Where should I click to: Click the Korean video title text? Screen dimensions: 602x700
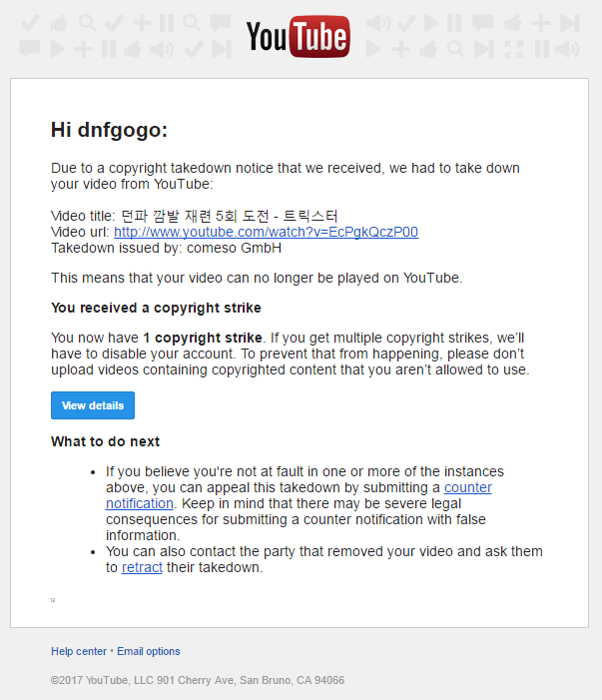pos(230,216)
